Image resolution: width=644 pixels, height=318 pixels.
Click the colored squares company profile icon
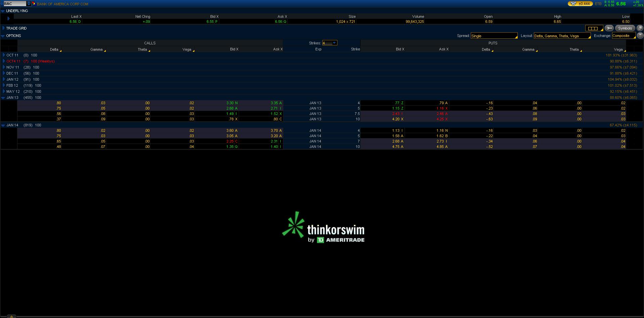[34, 4]
